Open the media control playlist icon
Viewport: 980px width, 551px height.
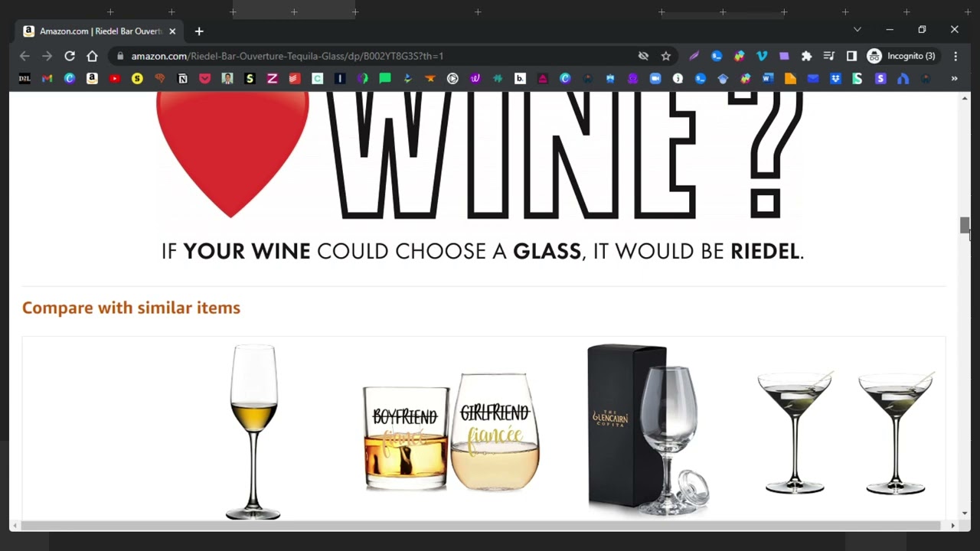click(828, 56)
